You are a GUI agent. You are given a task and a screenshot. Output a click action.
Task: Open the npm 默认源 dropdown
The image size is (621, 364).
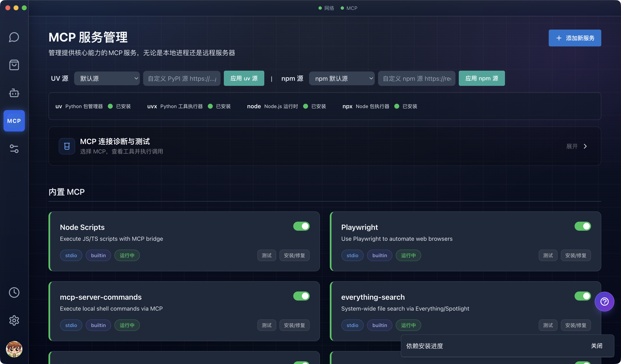point(342,78)
